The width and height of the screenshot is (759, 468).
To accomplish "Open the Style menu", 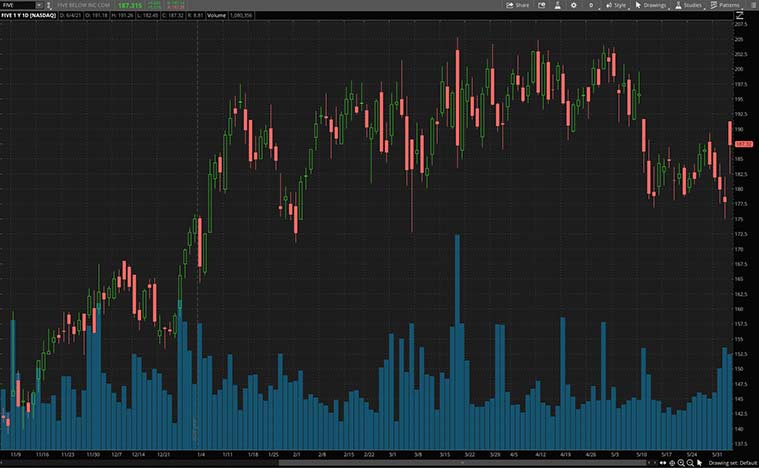I will pos(615,5).
